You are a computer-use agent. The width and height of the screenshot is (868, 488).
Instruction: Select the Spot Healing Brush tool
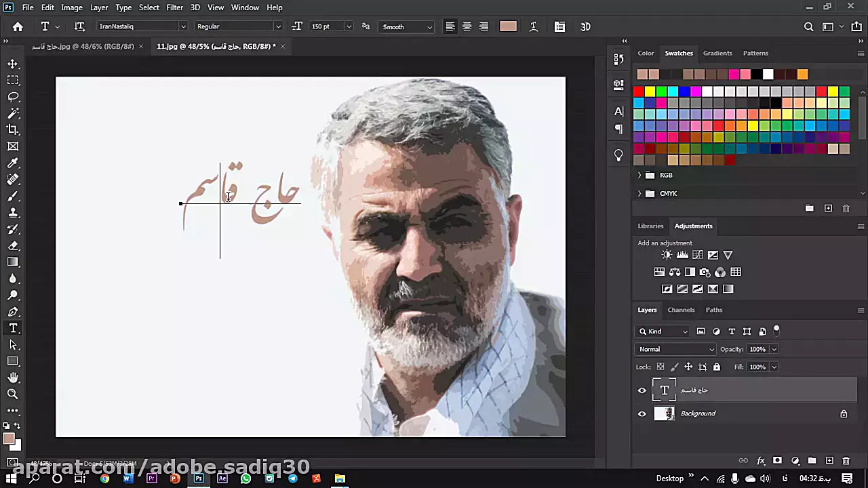click(x=13, y=180)
